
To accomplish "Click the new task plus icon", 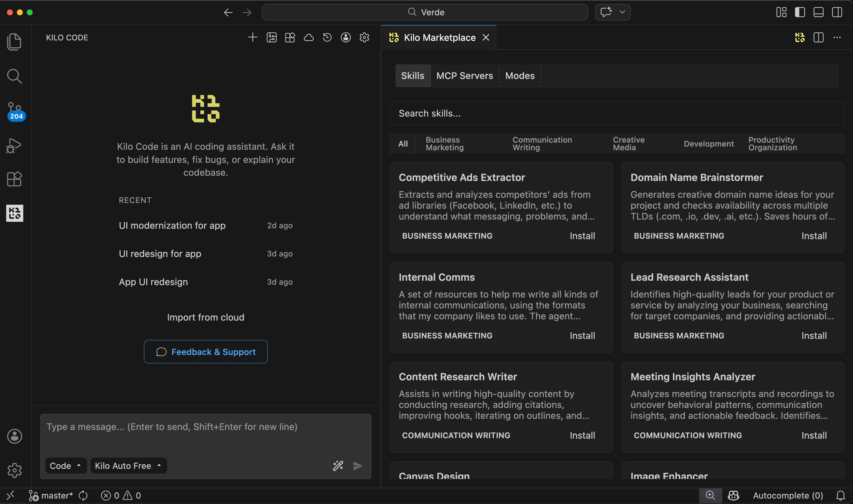I will [x=252, y=37].
